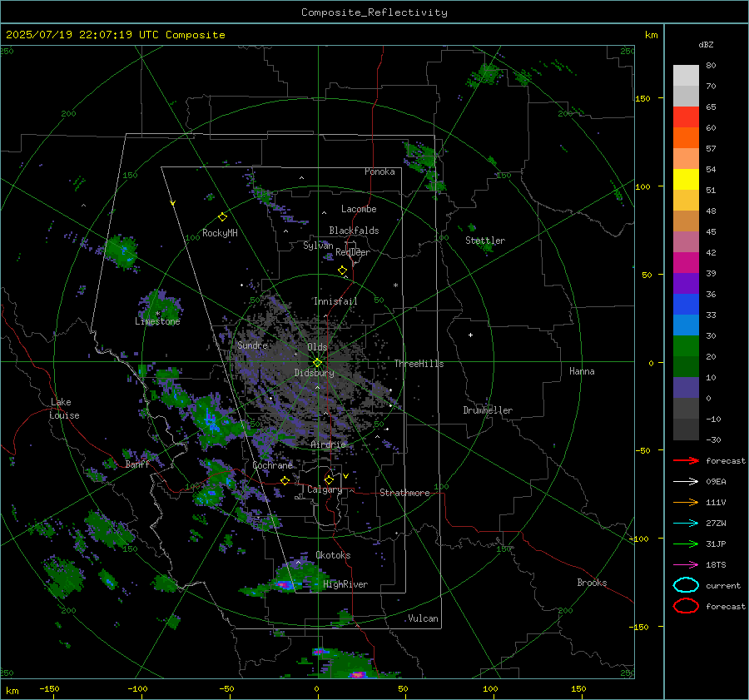Click the Stettler city label
Image resolution: width=749 pixels, height=700 pixels.
coord(485,241)
